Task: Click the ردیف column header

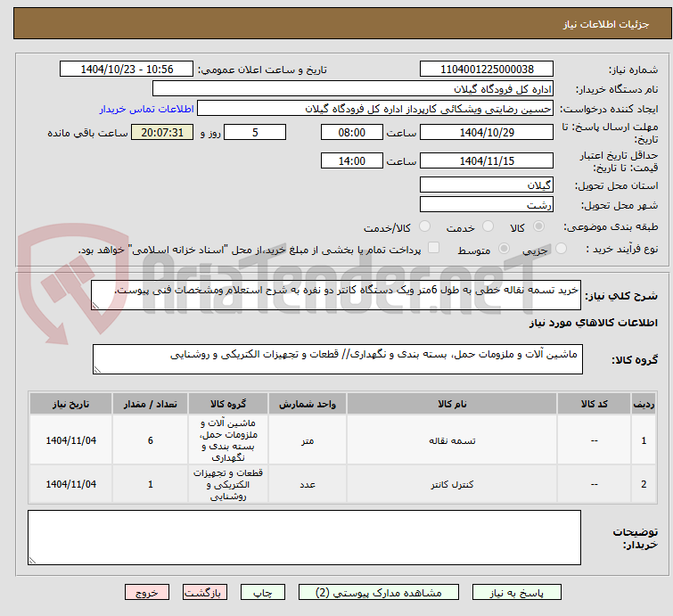Action: (x=644, y=404)
